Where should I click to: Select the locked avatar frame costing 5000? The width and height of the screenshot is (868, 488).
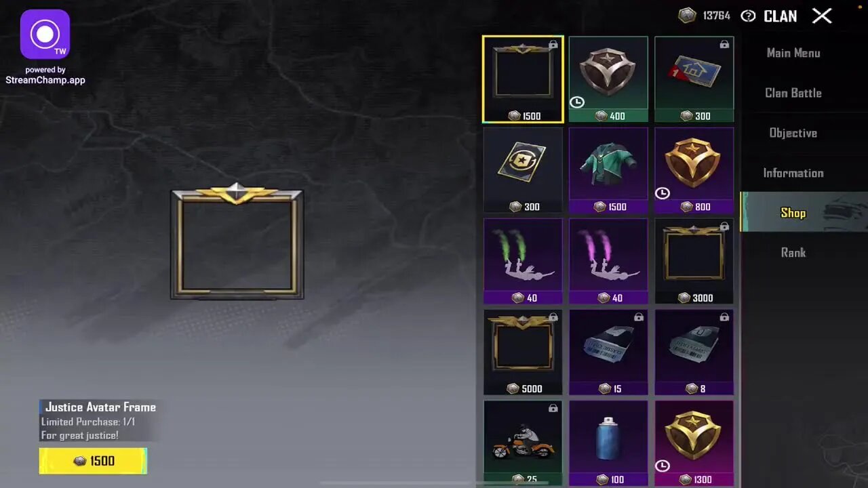coord(523,352)
